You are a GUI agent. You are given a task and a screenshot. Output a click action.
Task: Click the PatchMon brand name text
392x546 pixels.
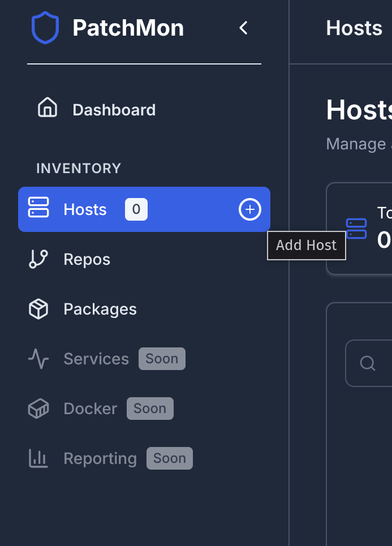tap(128, 28)
